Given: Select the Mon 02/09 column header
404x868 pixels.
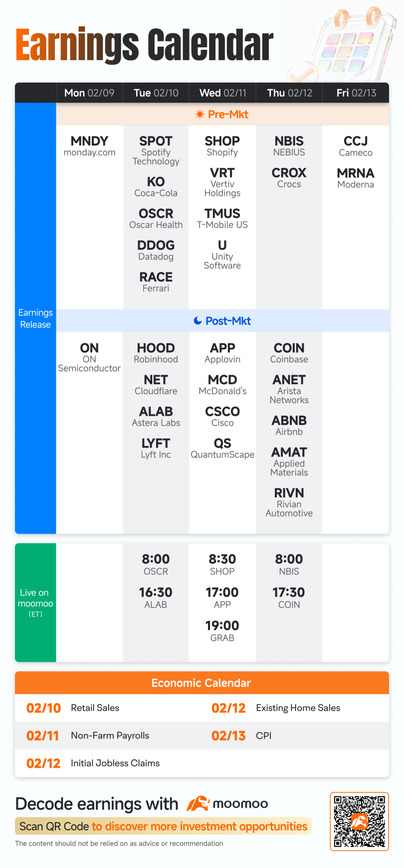Looking at the screenshot, I should (x=89, y=93).
